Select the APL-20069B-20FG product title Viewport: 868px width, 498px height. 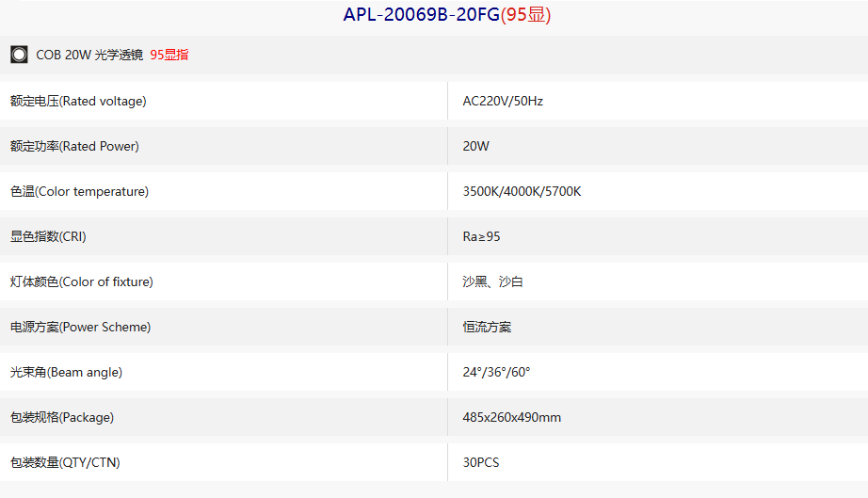tap(422, 14)
